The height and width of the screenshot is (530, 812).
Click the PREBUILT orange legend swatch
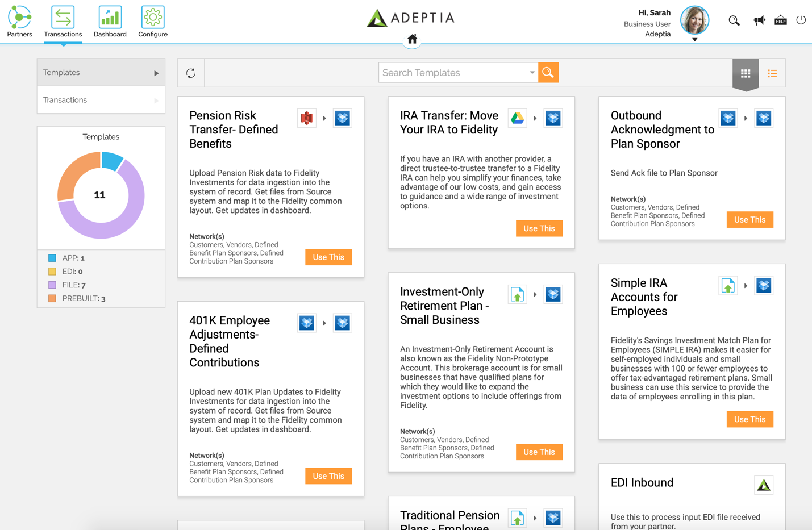pos(52,298)
